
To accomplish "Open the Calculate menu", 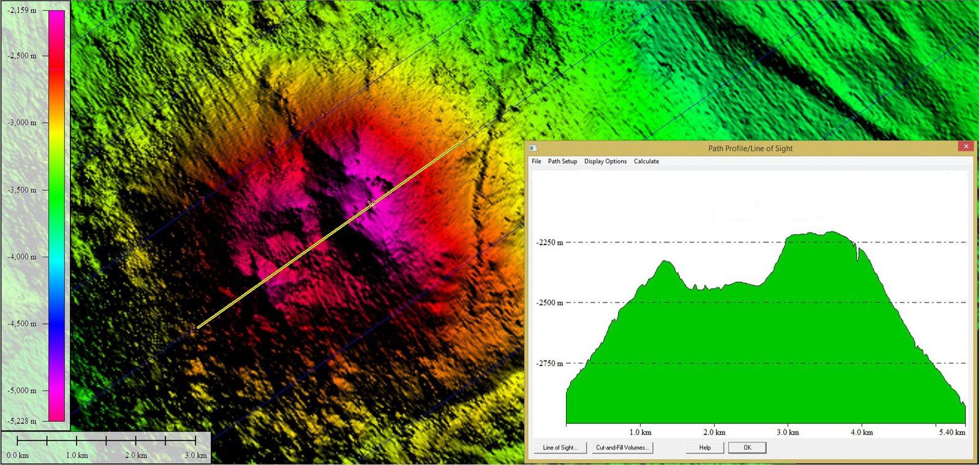I will (x=646, y=161).
